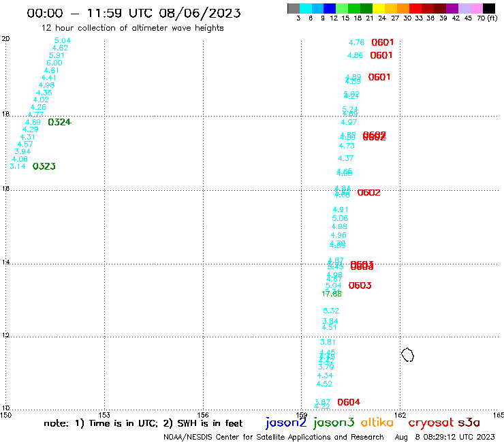Screen dimensions: 504x443
Task: Select the cyan swatch in the wave height scale
Action: click(305, 9)
